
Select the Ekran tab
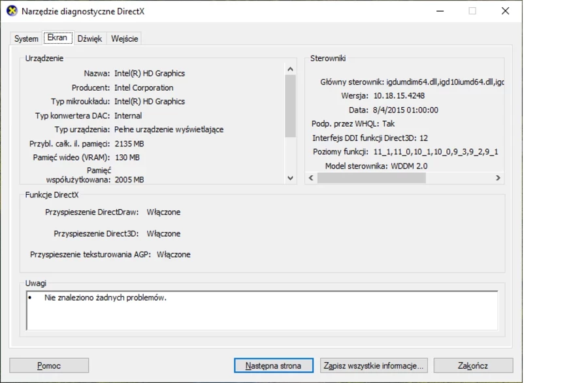click(x=57, y=37)
